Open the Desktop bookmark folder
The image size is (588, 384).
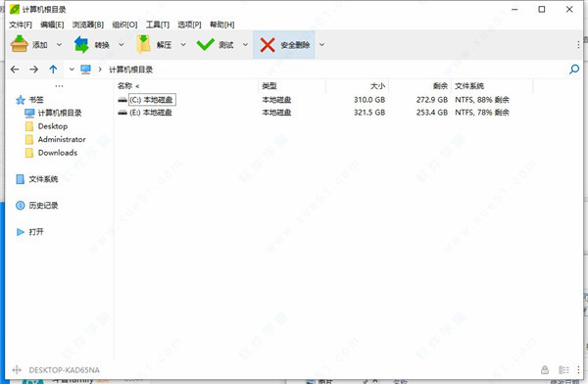pos(46,126)
